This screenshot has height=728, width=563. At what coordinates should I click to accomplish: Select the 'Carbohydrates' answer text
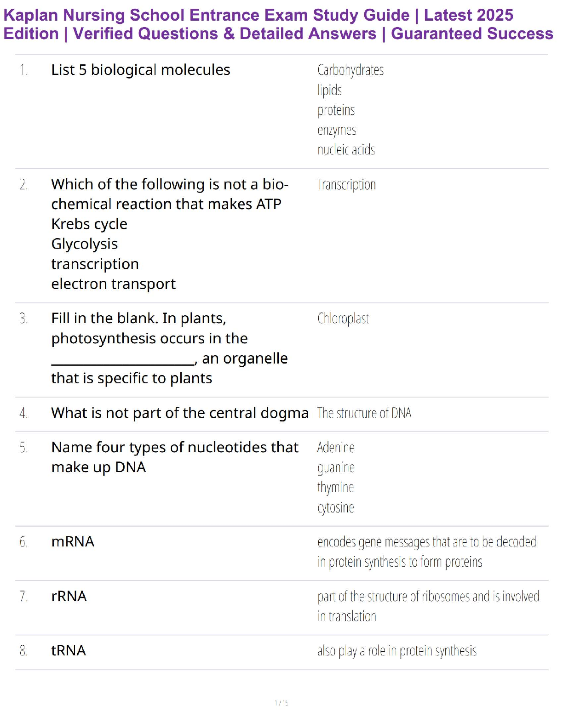pos(350,70)
